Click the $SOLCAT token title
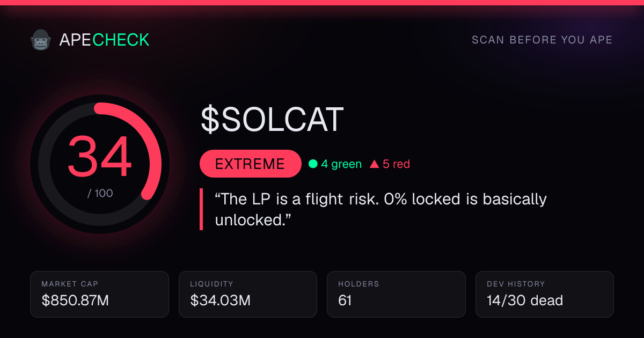The width and height of the screenshot is (644, 338). click(272, 120)
